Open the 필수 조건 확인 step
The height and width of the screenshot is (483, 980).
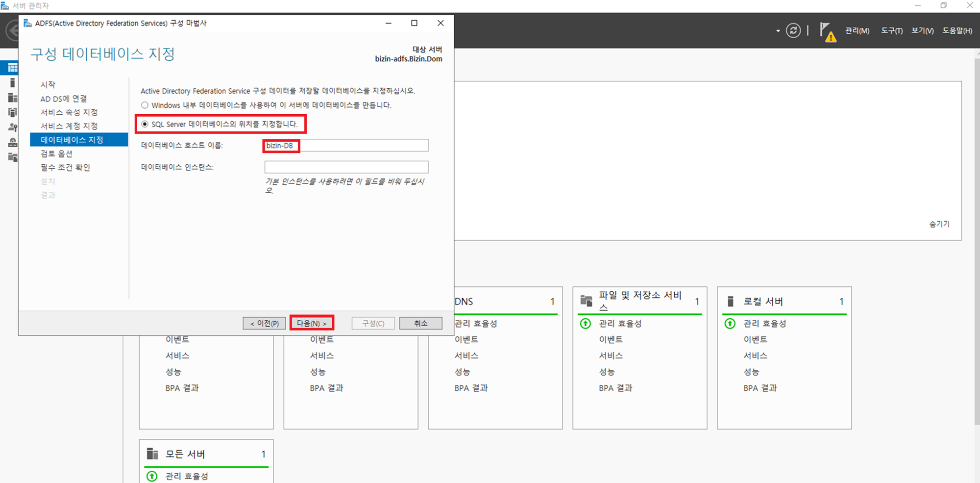point(65,167)
